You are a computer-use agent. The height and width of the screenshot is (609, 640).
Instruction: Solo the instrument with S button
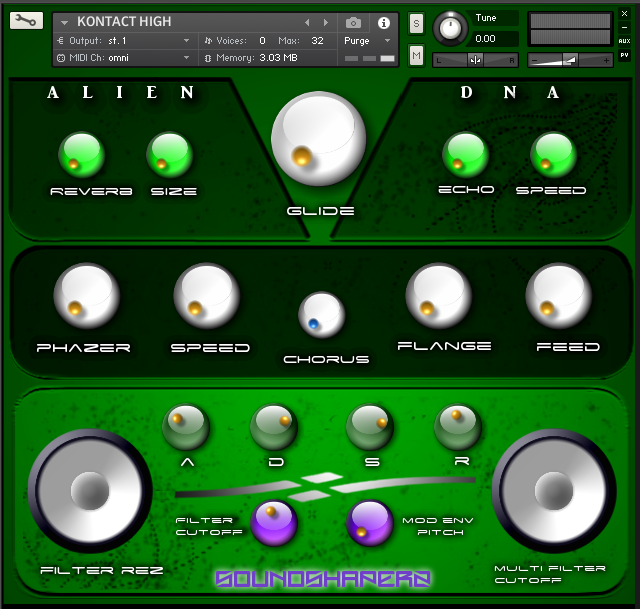(416, 23)
